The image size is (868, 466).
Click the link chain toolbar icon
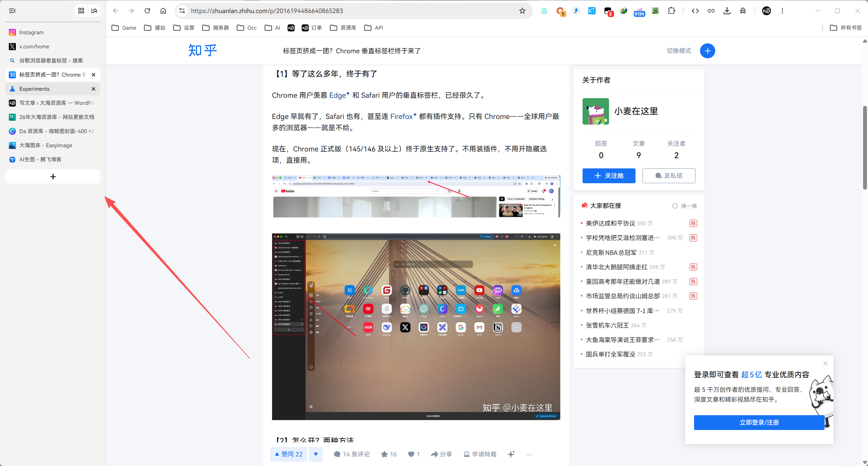pos(711,11)
